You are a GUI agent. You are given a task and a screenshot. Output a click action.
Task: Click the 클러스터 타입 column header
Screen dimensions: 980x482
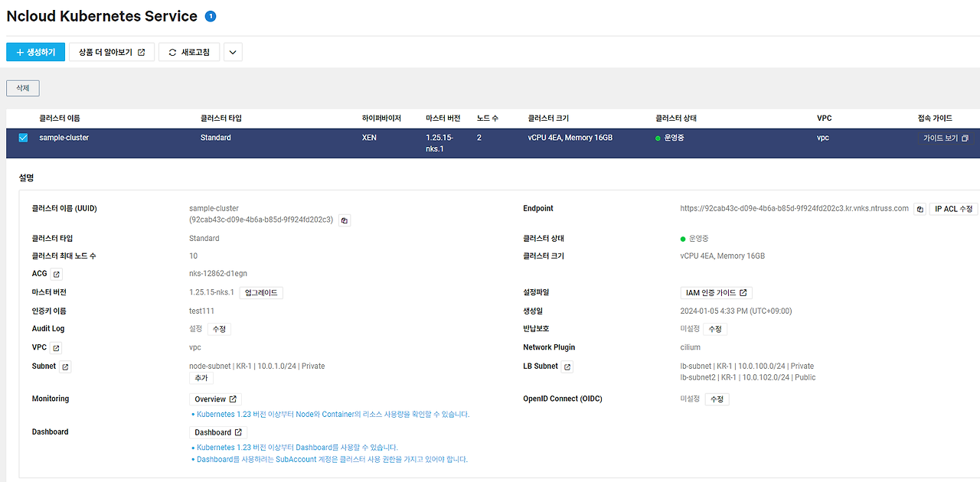pyautogui.click(x=221, y=119)
